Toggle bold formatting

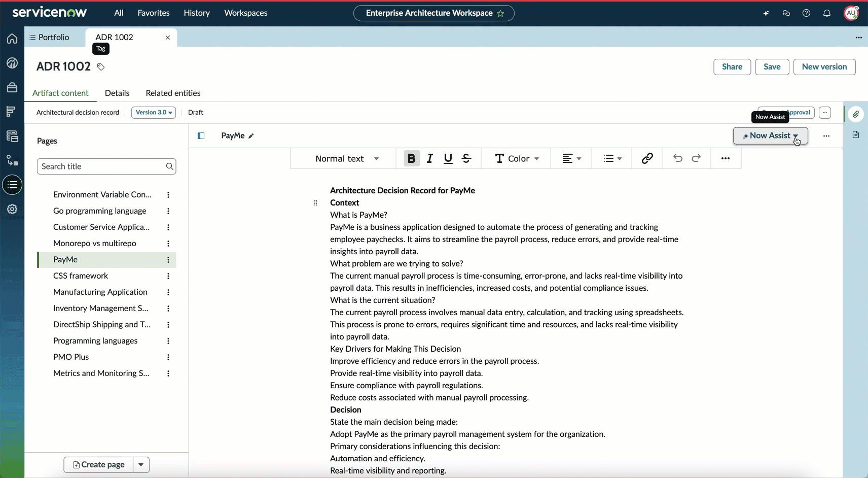412,159
